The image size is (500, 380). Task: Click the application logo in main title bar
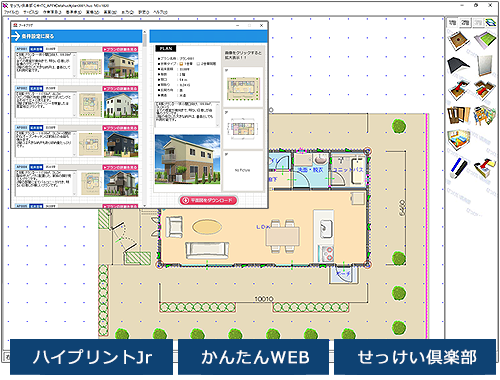pyautogui.click(x=6, y=5)
